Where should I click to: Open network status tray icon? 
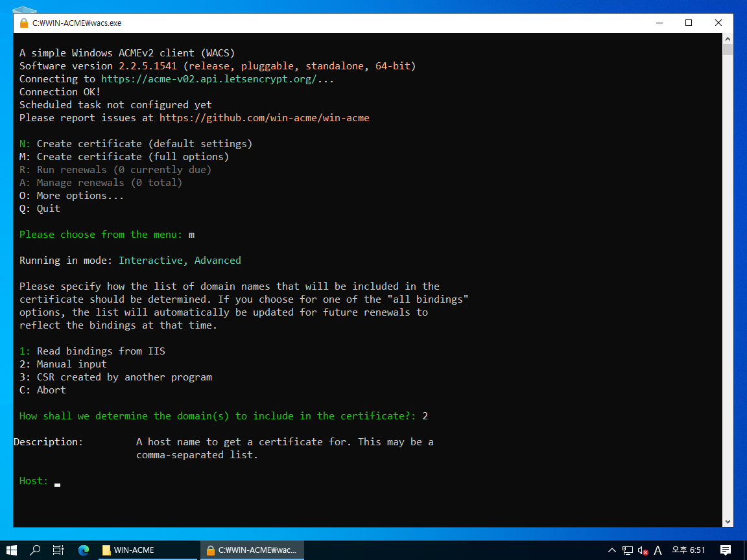click(x=628, y=550)
